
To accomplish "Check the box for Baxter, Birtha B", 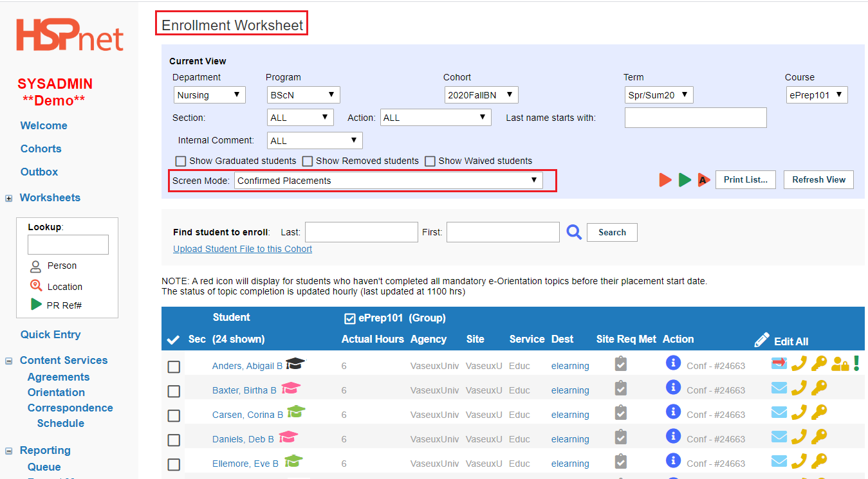I will [174, 391].
